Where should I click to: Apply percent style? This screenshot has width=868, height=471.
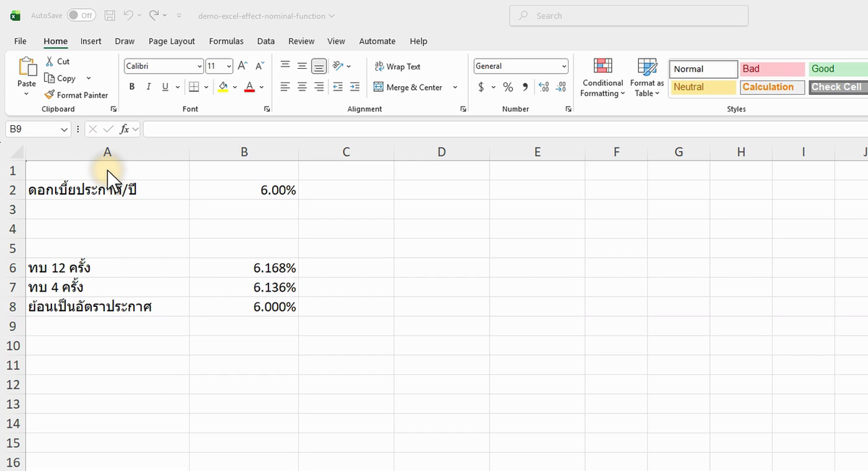(508, 87)
